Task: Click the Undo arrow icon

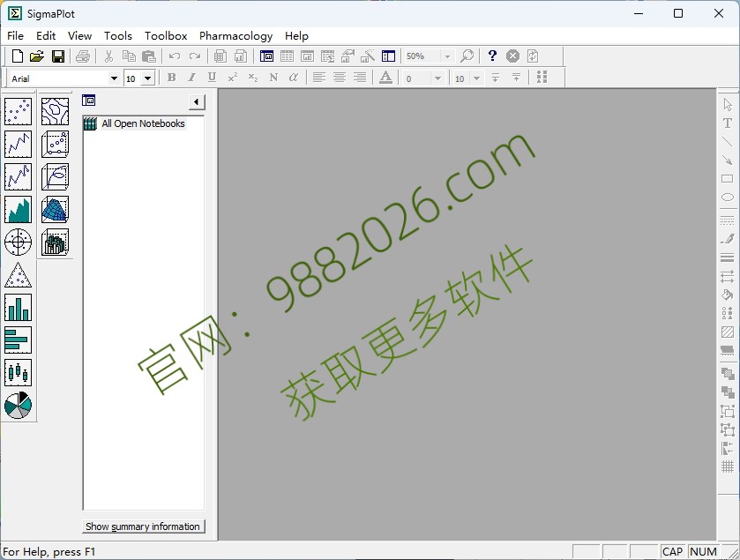Action: click(175, 56)
